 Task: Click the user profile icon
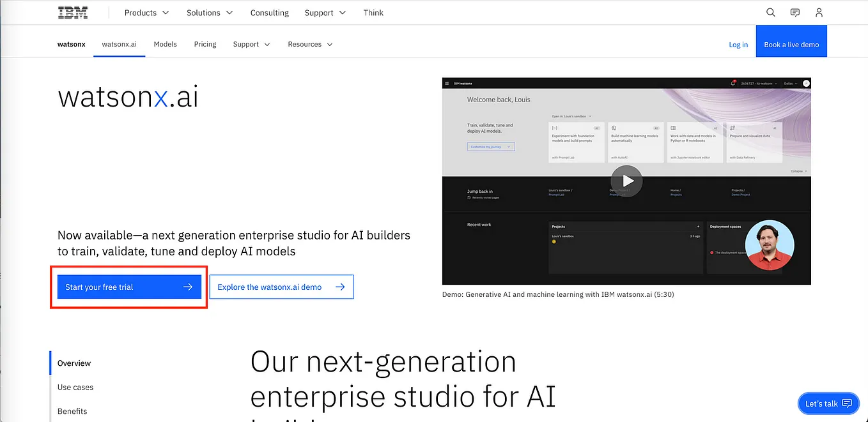819,12
